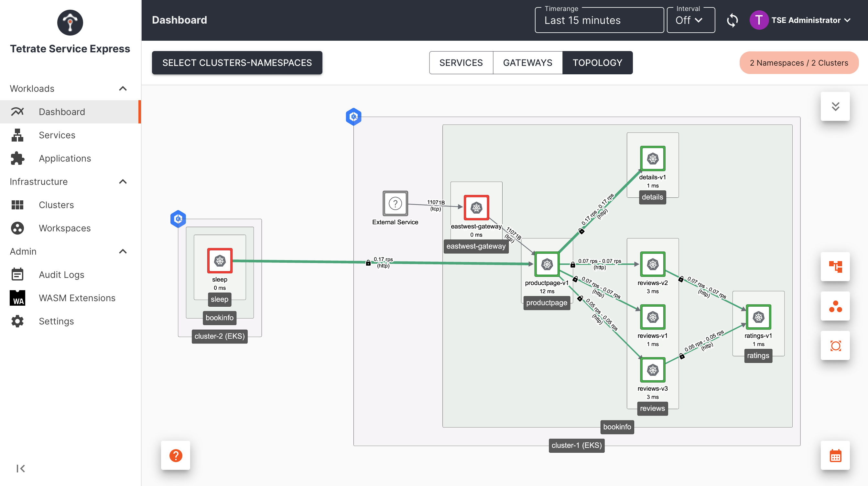The image size is (868, 486).
Task: Open the Audit Logs icon
Action: [17, 274]
